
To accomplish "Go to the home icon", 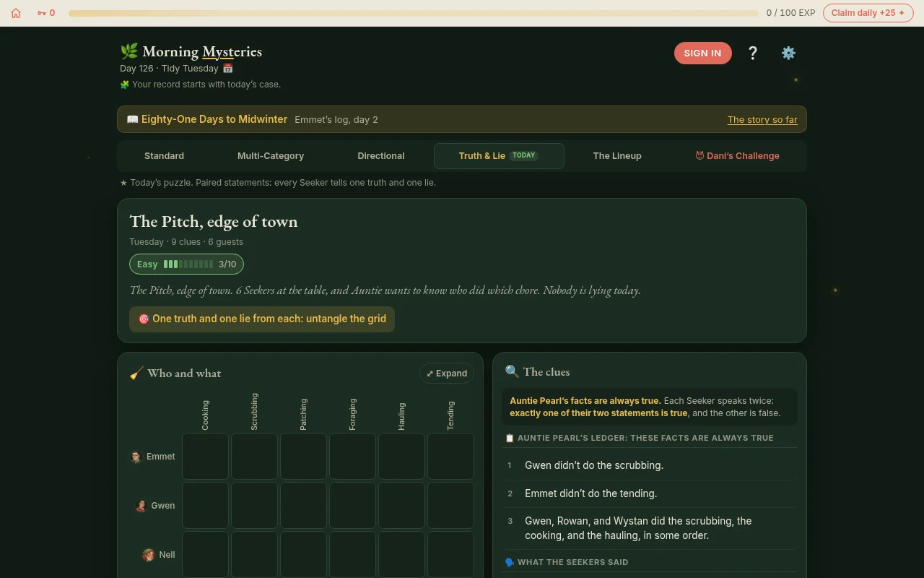I will click(x=16, y=13).
